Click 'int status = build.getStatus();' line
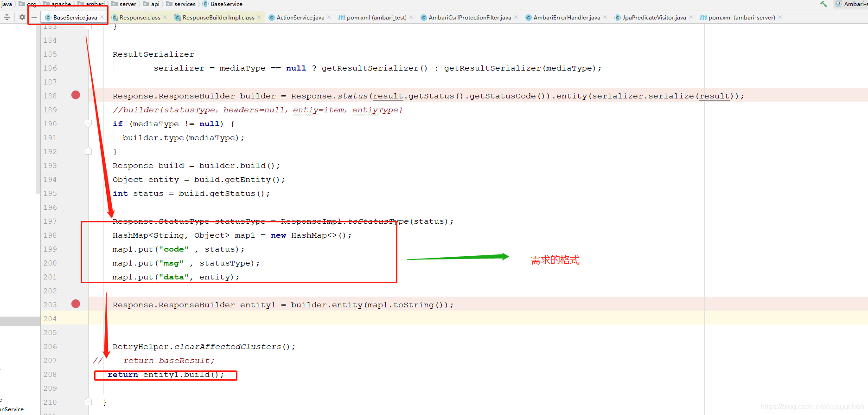The width and height of the screenshot is (868, 415). [x=191, y=194]
